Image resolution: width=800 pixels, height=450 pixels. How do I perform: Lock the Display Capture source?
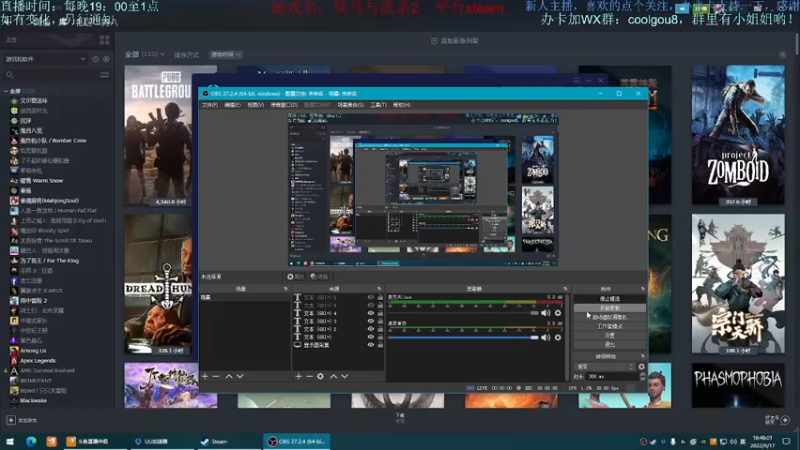tap(380, 345)
